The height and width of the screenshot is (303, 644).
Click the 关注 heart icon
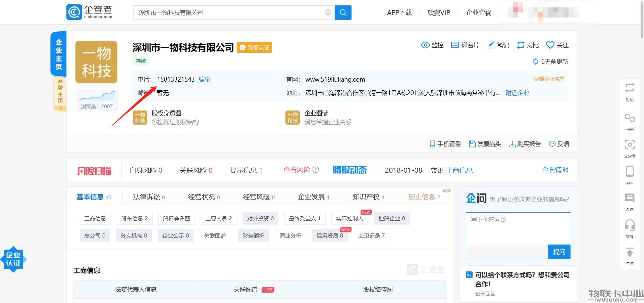point(550,45)
